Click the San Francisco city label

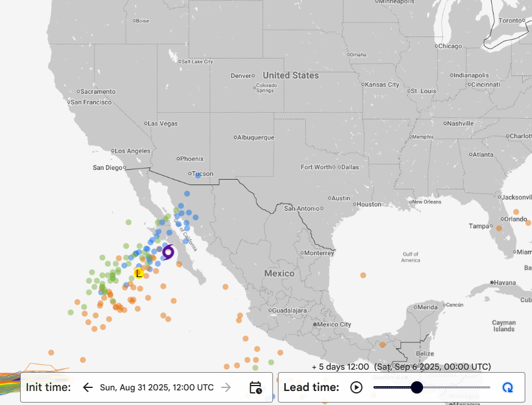click(x=93, y=102)
